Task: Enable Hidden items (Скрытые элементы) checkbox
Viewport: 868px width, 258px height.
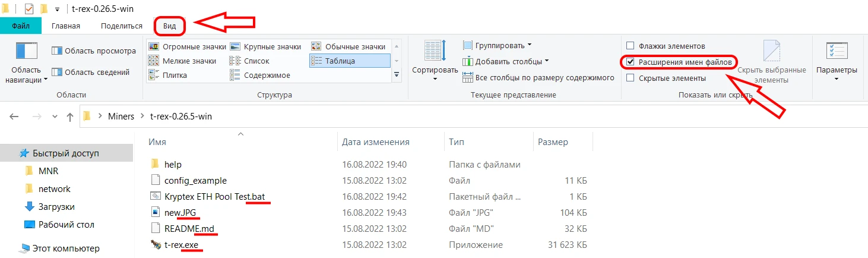Action: click(x=631, y=78)
